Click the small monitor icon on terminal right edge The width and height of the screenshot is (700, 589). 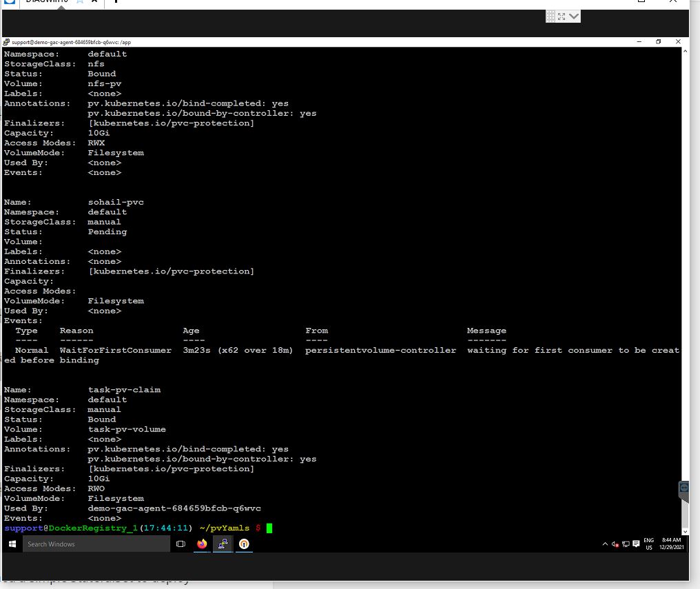point(683,488)
